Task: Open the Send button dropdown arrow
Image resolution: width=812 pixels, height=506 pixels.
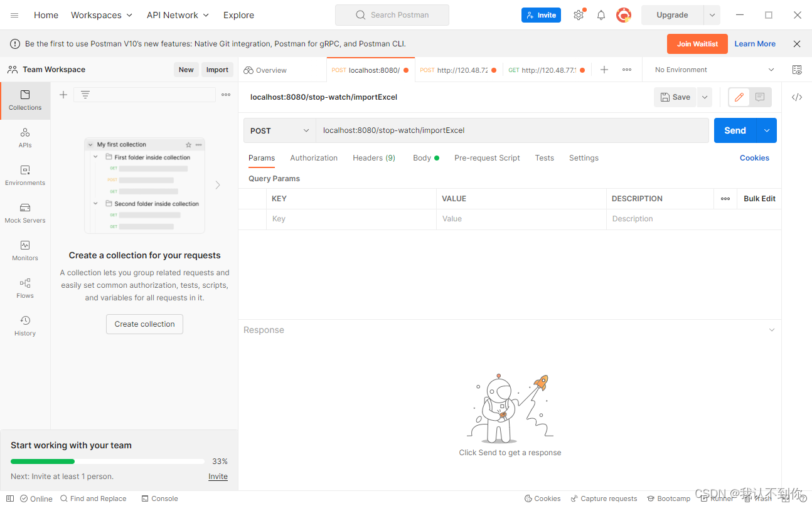Action: [x=767, y=130]
